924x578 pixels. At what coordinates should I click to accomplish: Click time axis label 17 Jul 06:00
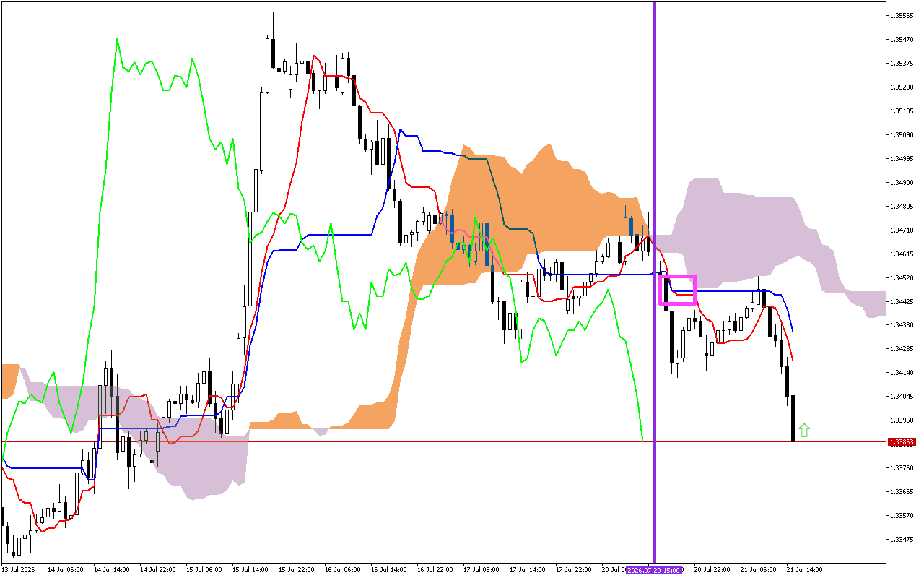tap(481, 570)
